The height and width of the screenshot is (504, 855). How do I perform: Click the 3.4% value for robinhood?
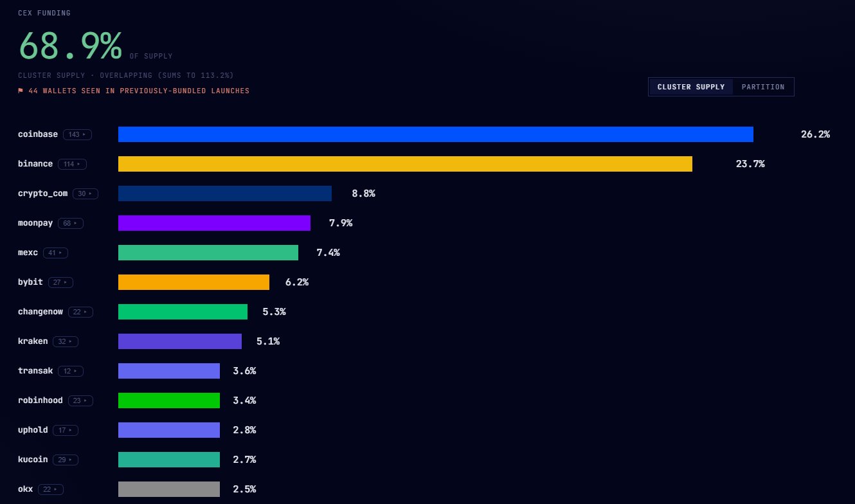tap(244, 401)
